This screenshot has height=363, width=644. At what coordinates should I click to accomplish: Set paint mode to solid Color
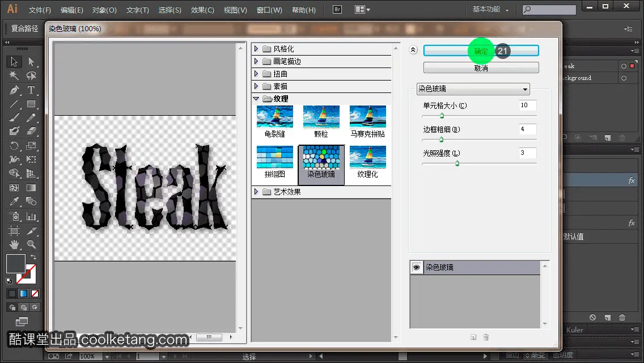pos(12,294)
